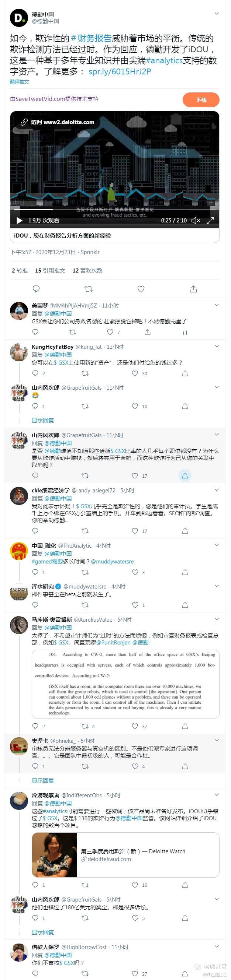Retweet the main Deloitte tweet
The width and height of the screenshot is (231, 980).
pyautogui.click(x=89, y=289)
